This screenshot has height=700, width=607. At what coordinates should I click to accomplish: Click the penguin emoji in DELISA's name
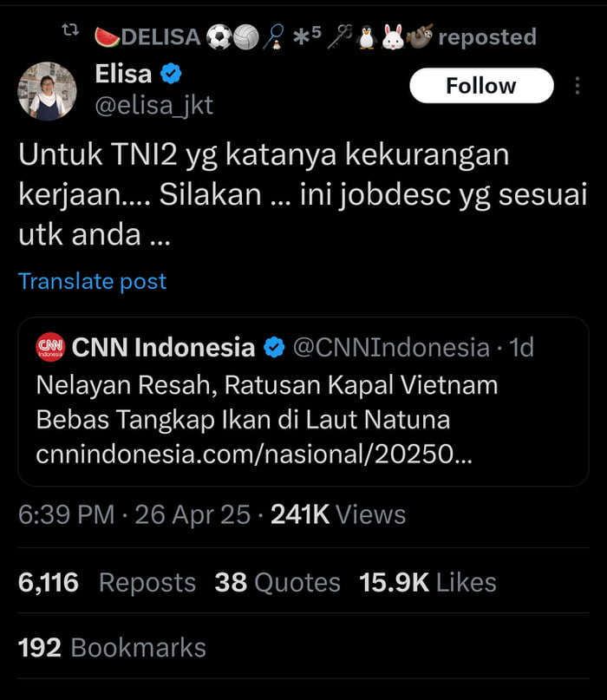pyautogui.click(x=365, y=36)
